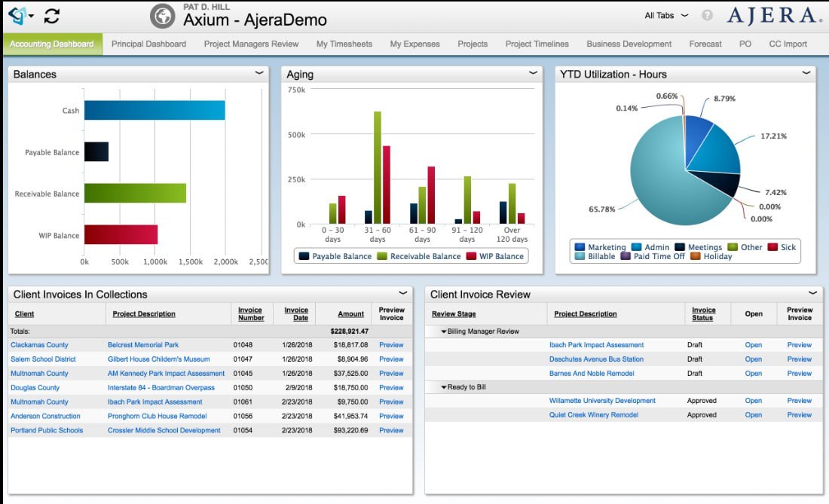
Task: Click the Ajera app logo icon
Action: (x=17, y=16)
